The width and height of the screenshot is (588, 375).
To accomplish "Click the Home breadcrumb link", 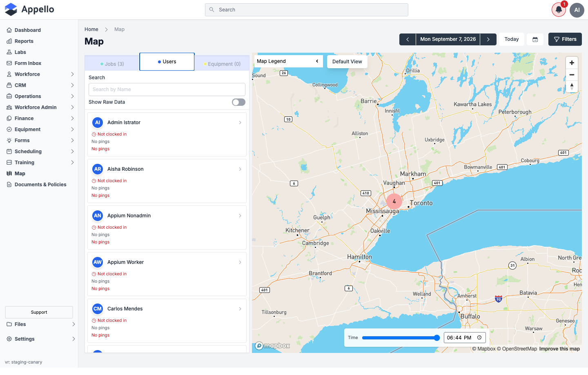I will 91,29.
